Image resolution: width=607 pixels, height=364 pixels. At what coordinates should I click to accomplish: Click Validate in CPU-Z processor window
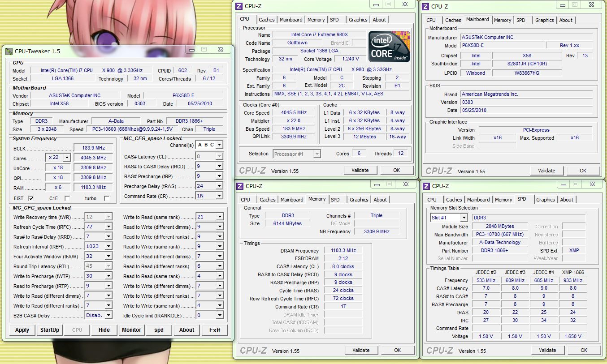tap(360, 170)
